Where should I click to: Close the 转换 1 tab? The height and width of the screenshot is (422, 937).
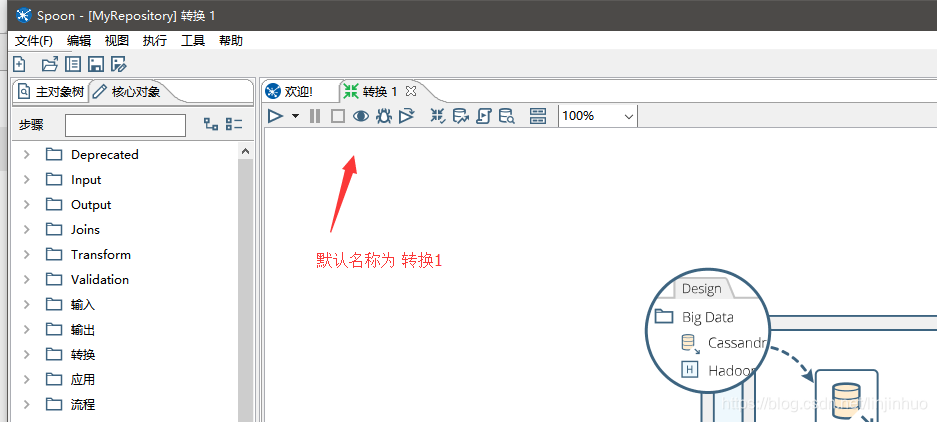[x=411, y=91]
